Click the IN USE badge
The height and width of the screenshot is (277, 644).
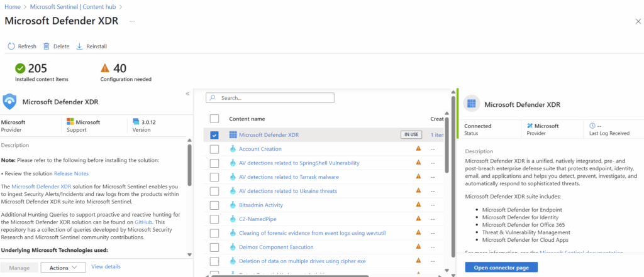coord(411,134)
